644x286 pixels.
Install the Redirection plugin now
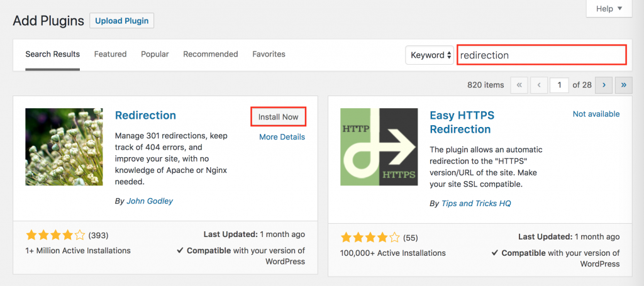point(279,117)
